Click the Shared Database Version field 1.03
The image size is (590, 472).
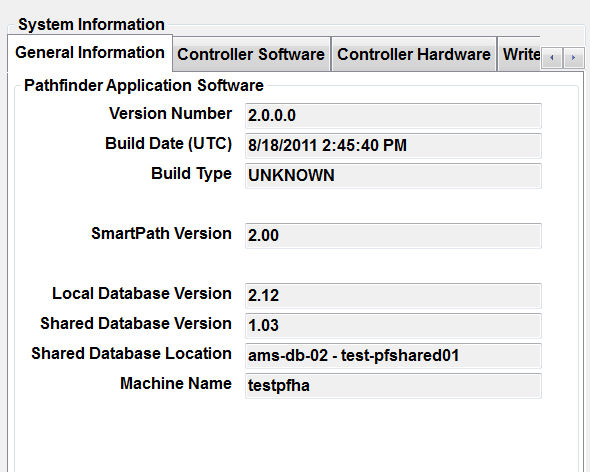pos(393,326)
